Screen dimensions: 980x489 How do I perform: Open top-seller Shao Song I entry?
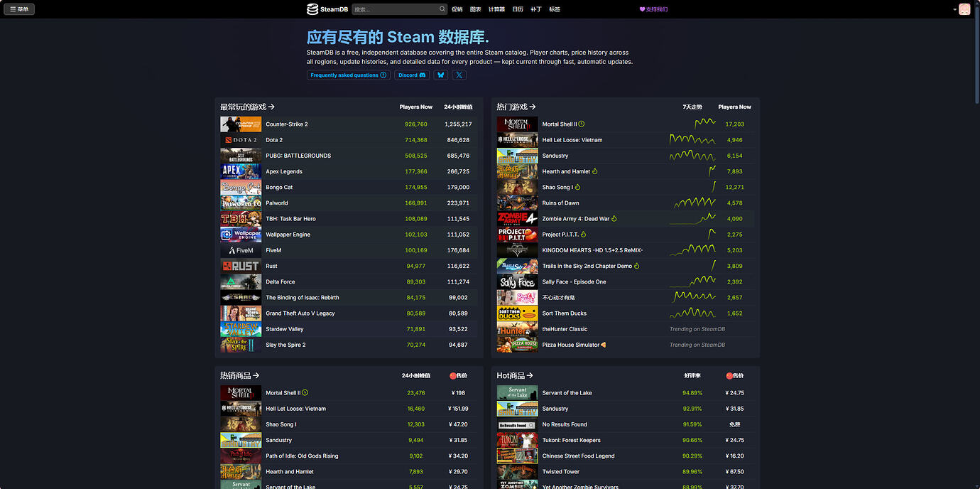coord(349,424)
